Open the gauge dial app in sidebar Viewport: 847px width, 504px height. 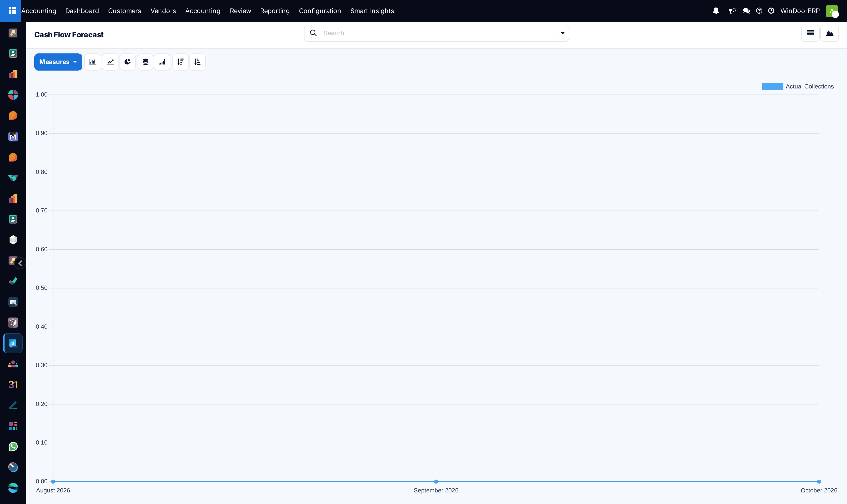[x=13, y=467]
